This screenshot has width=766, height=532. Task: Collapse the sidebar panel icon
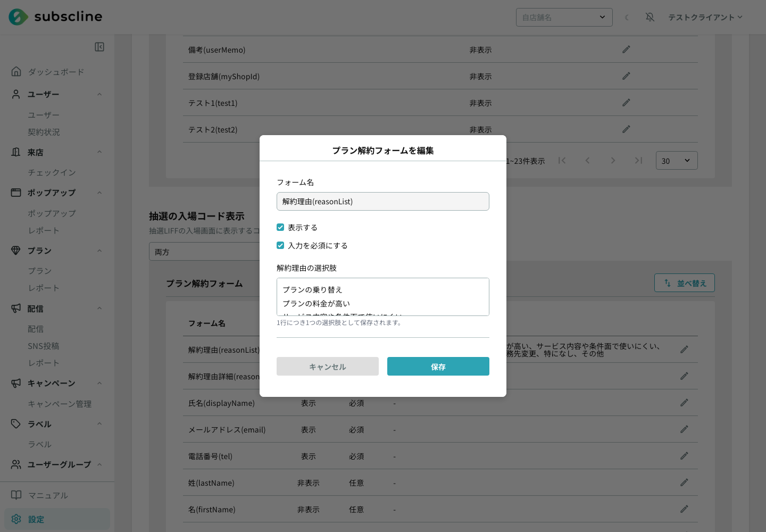tap(99, 47)
